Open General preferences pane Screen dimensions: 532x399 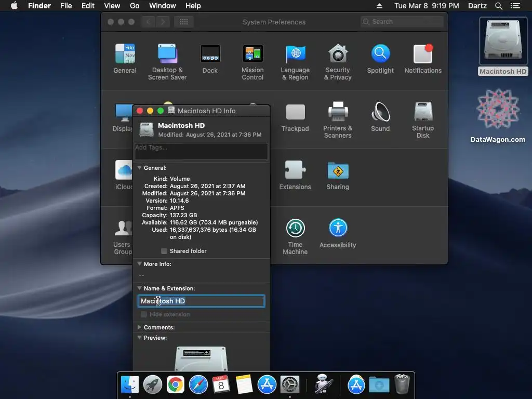click(x=125, y=58)
